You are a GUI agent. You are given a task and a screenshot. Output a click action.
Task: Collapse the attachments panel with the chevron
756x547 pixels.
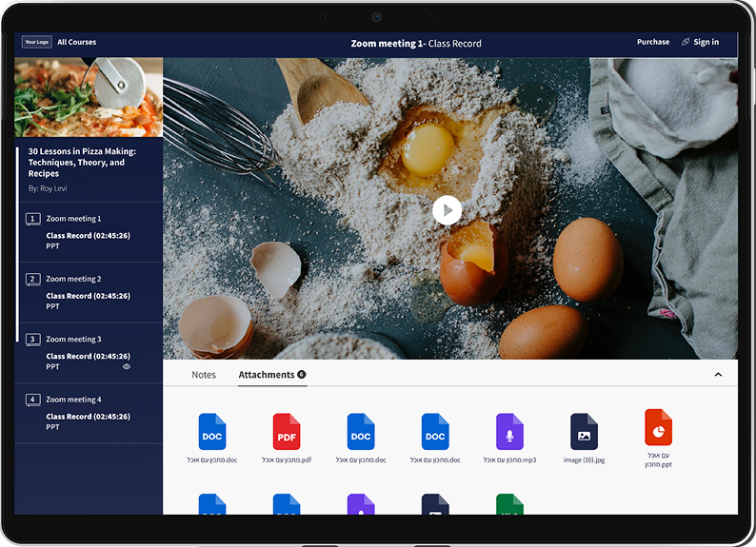point(718,375)
